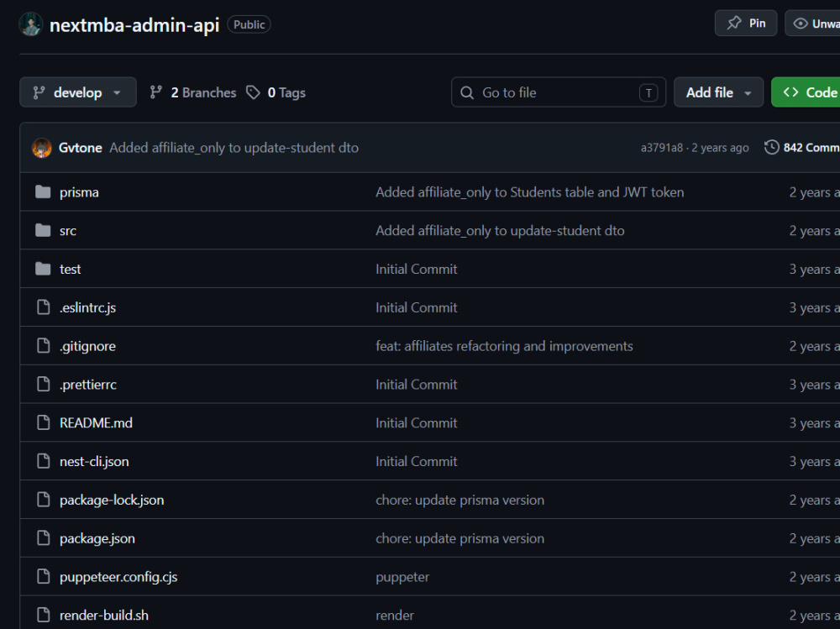Open latest commit message 'Added affiliate_only to update-student dto' in header
The width and height of the screenshot is (840, 629).
234,148
